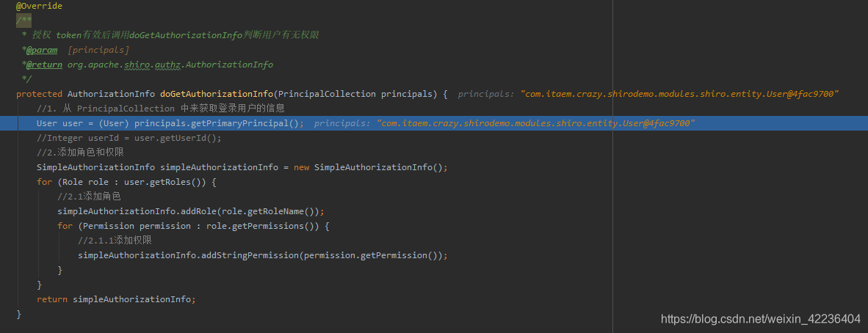The height and width of the screenshot is (333, 868).
Task: Click the @param Javadoc tag
Action: pyautogui.click(x=42, y=50)
